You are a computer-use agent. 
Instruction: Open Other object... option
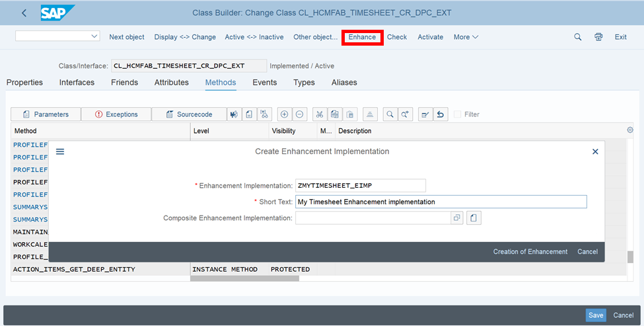pos(316,37)
